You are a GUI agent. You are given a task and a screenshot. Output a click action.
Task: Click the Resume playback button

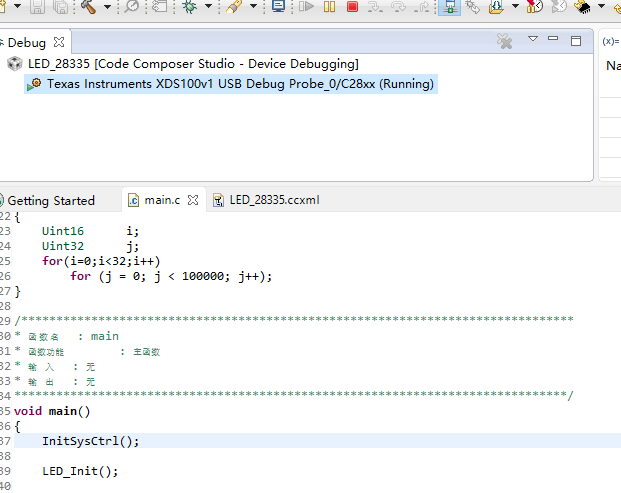tap(306, 6)
